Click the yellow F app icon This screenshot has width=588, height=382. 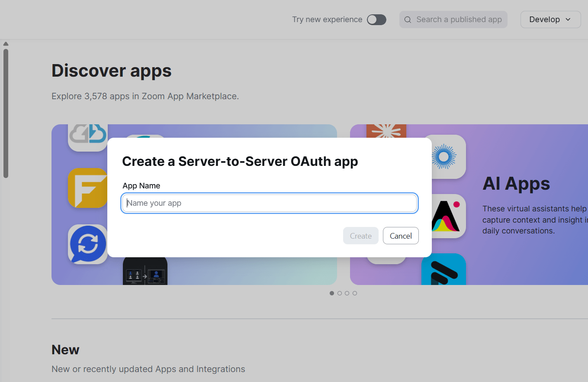(88, 188)
